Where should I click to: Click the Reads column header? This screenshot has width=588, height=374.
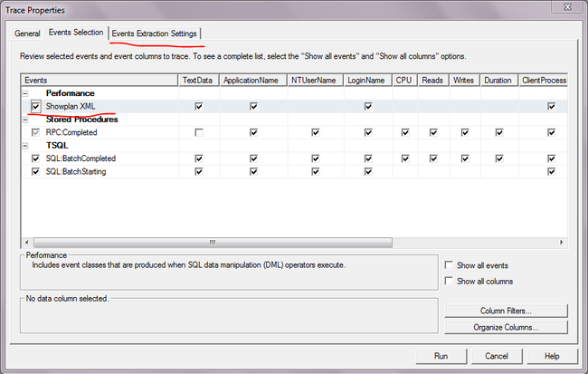434,81
